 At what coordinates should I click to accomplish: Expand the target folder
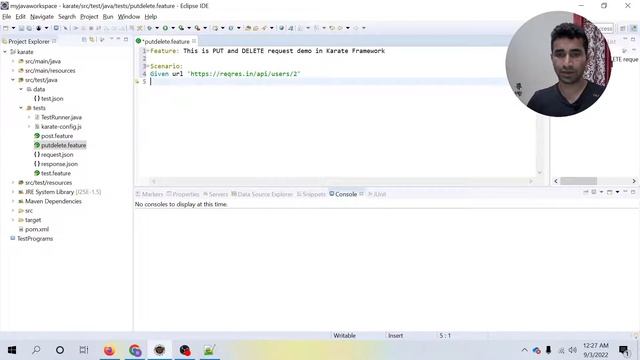point(13,220)
